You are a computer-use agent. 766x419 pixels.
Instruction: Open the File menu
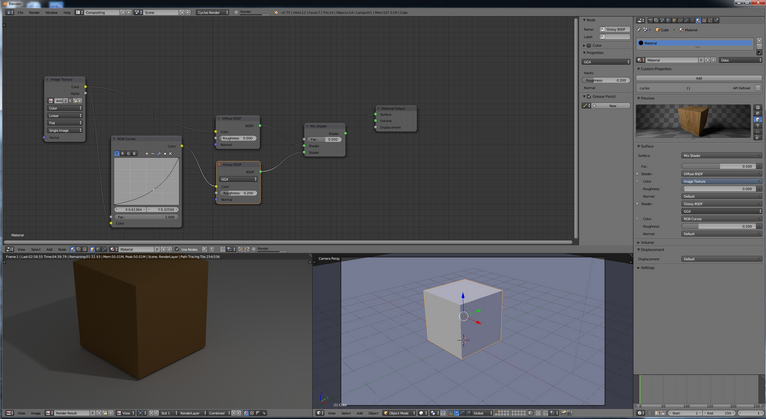coord(18,12)
